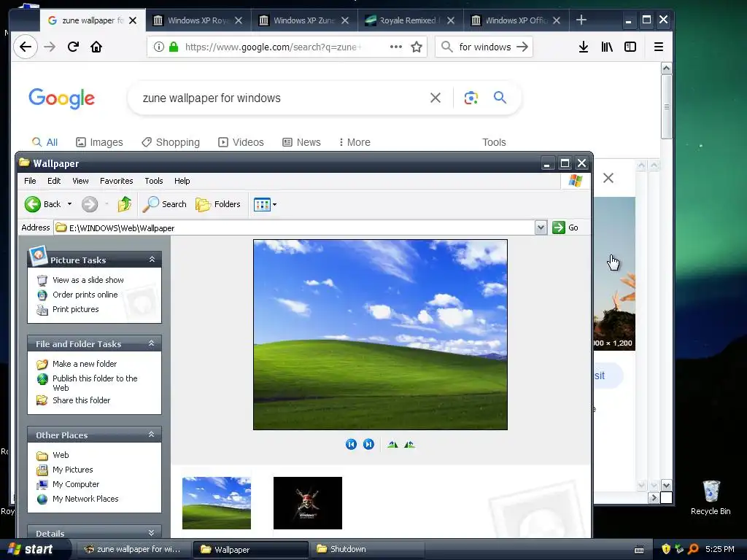Open Google News results
Viewport: 747px width, 560px height.
301,142
